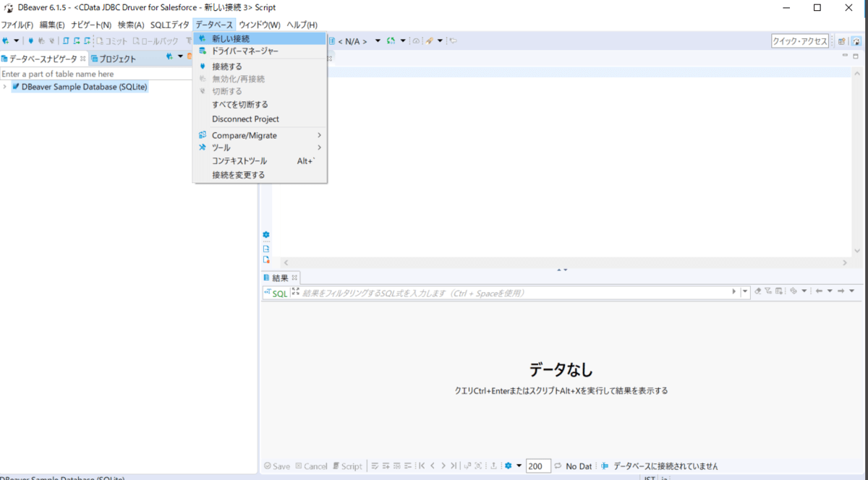Go to first row navigation icon

click(421, 466)
